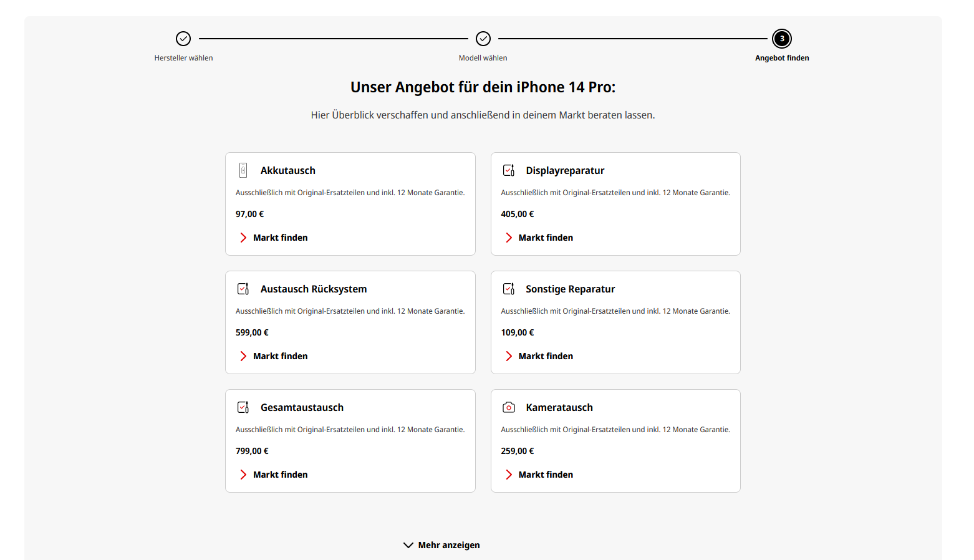Viewport: 974px width, 560px height.
Task: Click the red chevron in the Akkutausch card
Action: [x=243, y=238]
